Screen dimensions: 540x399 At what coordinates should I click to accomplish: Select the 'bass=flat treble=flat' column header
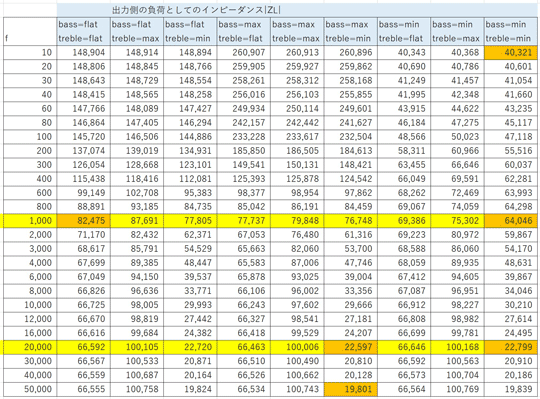click(x=84, y=31)
